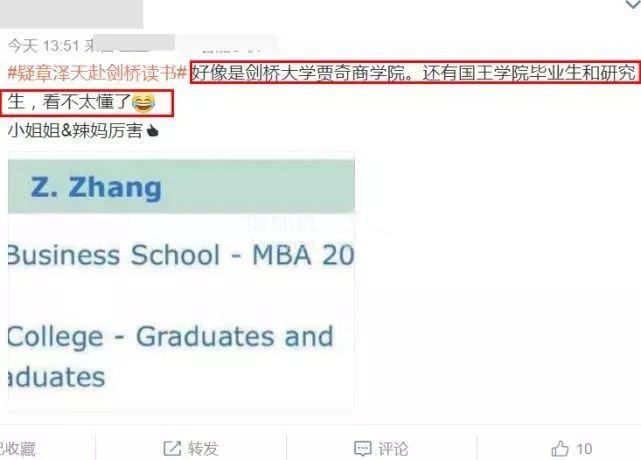This screenshot has height=460, width=641.
Task: Click the College - Graduates and text
Action: [171, 337]
